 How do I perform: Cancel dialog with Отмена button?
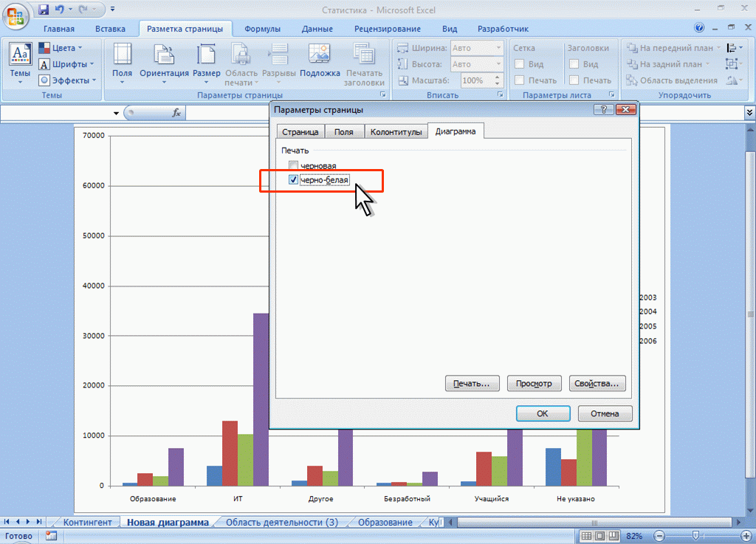[605, 413]
